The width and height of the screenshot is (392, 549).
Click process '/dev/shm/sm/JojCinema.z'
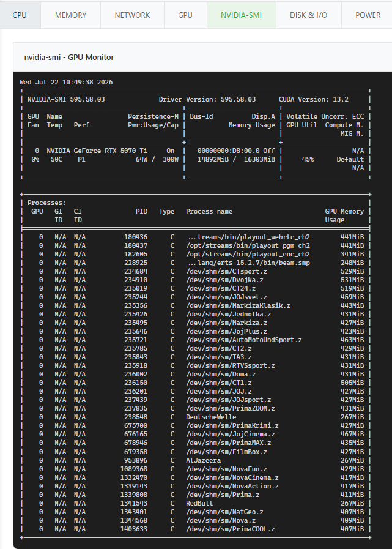point(231,434)
